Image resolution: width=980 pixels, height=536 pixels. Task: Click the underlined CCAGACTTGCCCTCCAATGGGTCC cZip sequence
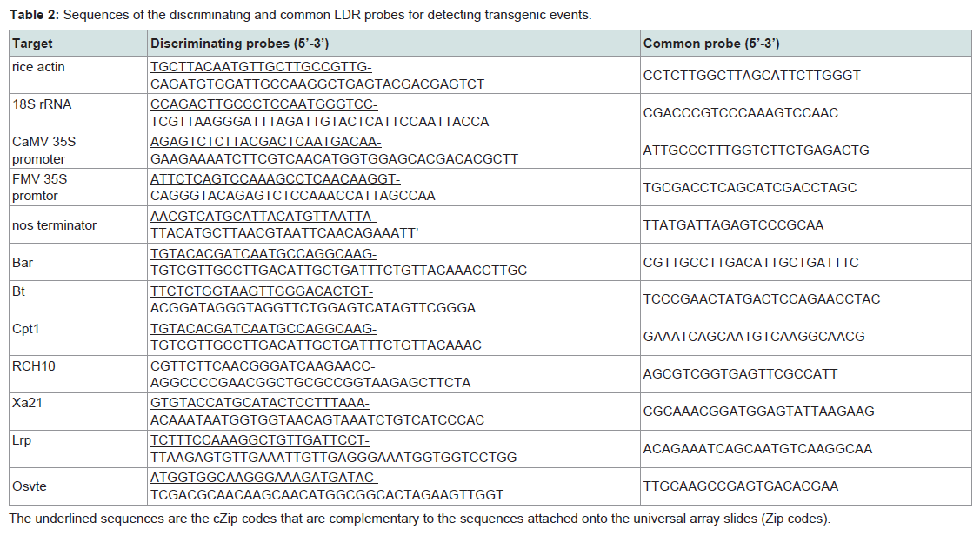(x=263, y=104)
